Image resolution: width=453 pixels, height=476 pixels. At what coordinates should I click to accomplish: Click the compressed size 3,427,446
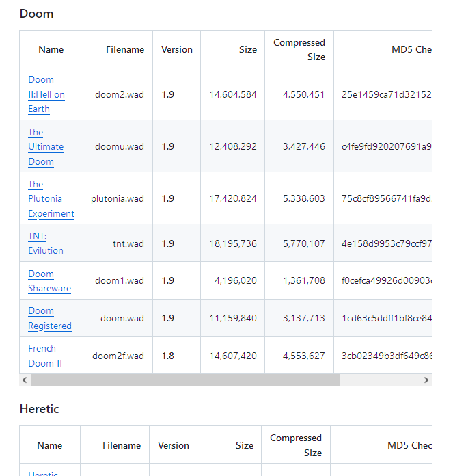tap(304, 146)
